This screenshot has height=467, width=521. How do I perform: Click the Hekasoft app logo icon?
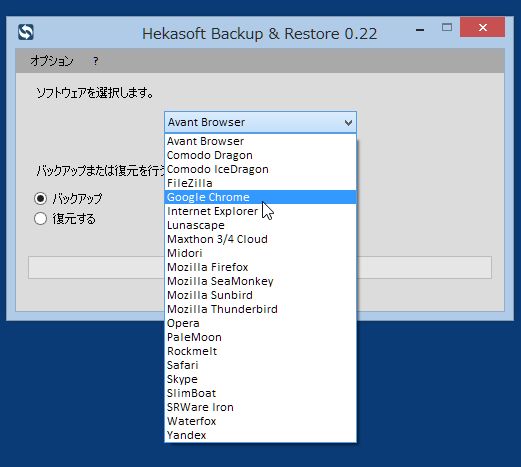[x=26, y=32]
